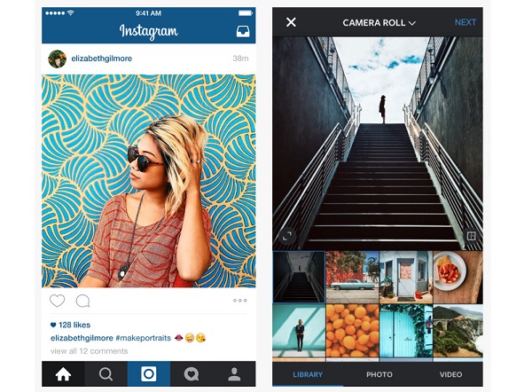
Task: Close the camera roll with X
Action: 291,22
